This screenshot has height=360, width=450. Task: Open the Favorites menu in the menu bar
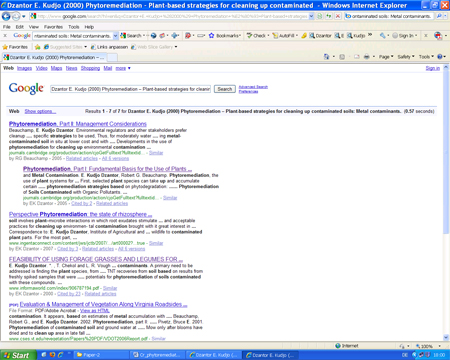click(x=53, y=27)
